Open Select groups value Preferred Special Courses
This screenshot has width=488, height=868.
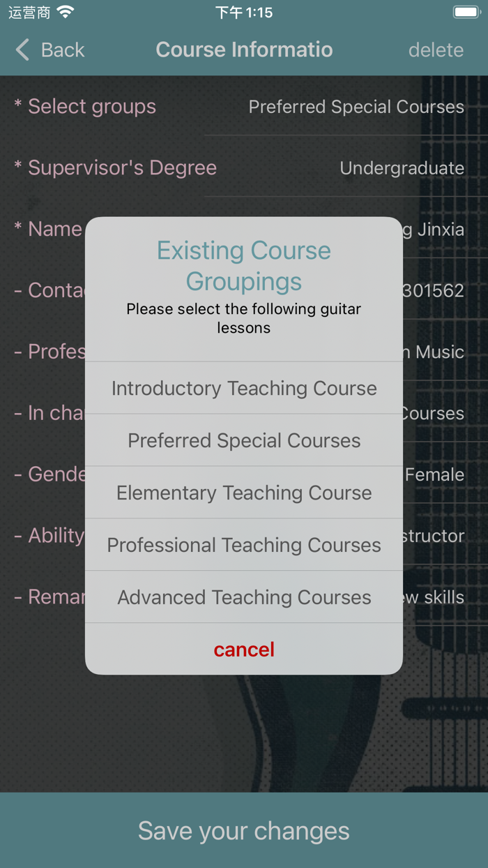click(356, 107)
